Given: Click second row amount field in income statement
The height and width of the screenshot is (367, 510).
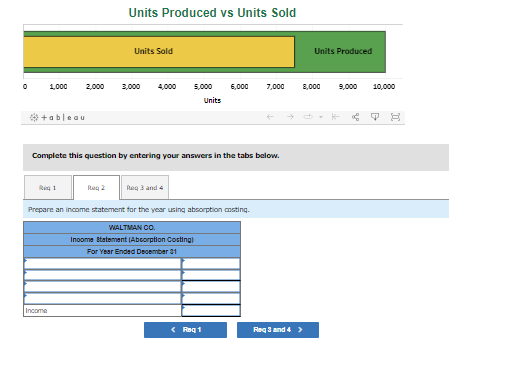Looking at the screenshot, I should [211, 275].
